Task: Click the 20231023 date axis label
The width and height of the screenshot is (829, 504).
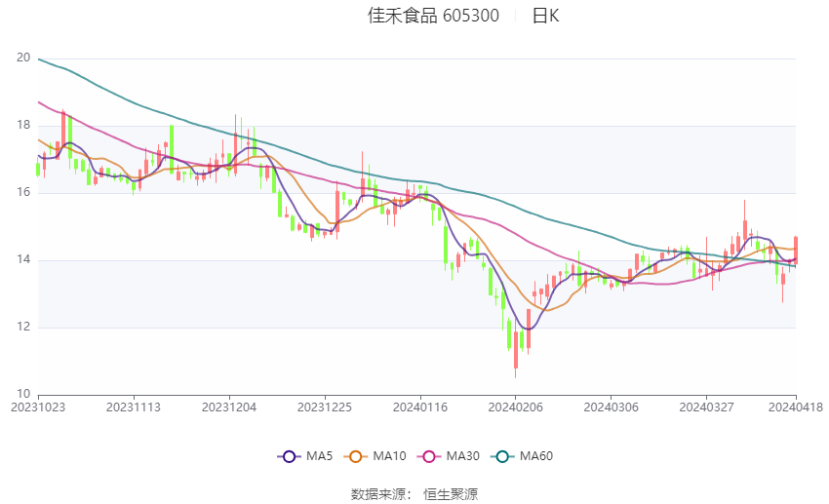Action: [38, 407]
